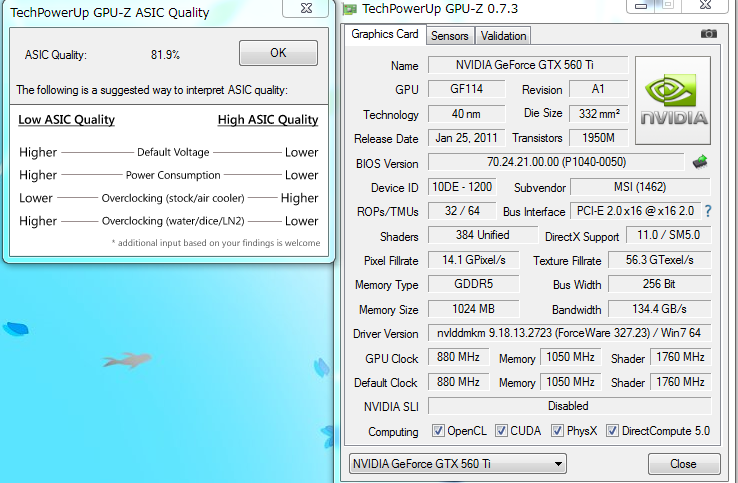Click the Bus Interface field PCI-E 2.0 x16
Screen dimensions: 738x483
635,211
